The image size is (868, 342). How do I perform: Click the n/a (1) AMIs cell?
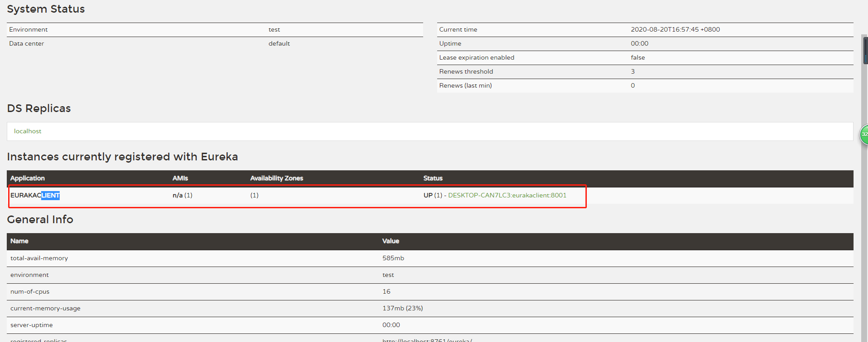(x=182, y=195)
